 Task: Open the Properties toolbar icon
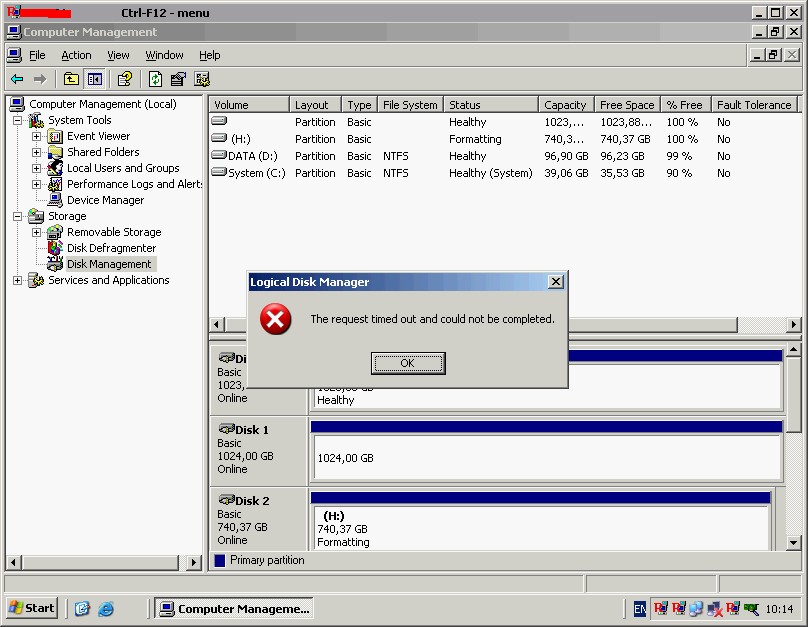click(x=178, y=79)
